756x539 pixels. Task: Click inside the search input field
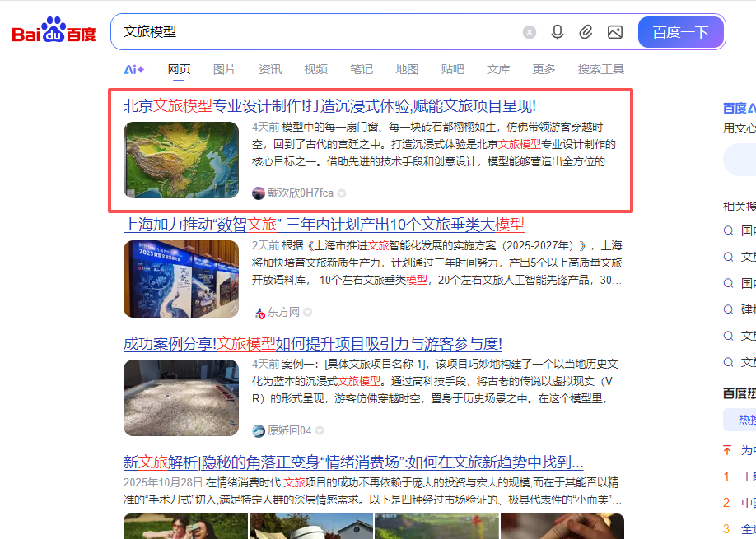click(x=318, y=32)
